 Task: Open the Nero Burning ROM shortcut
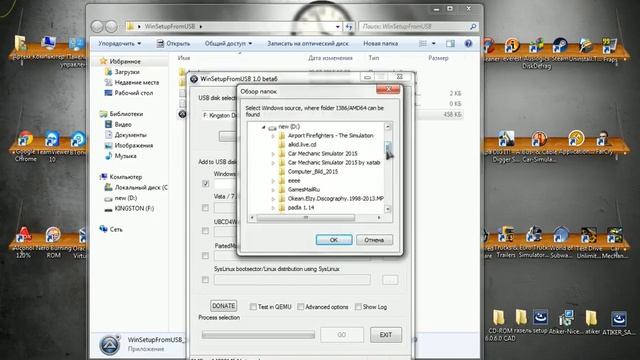tap(53, 242)
